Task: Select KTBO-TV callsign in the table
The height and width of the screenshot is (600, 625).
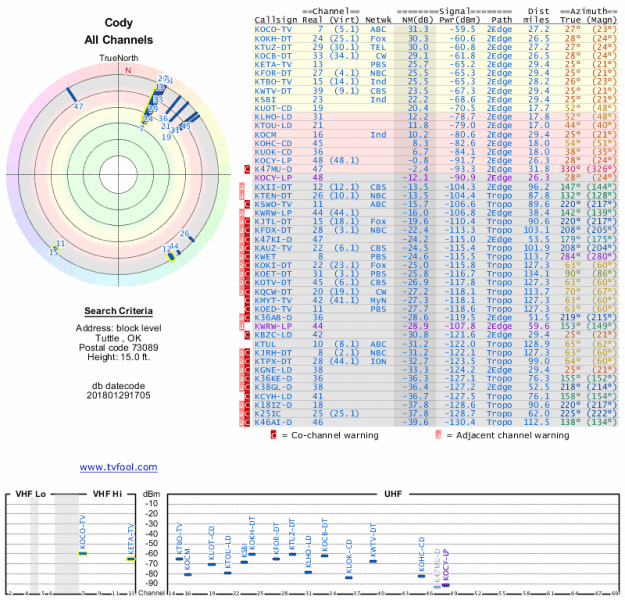Action: pyautogui.click(x=273, y=82)
